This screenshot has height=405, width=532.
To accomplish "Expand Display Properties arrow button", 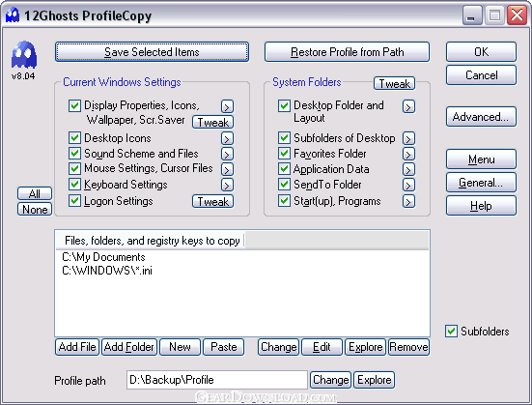I will [227, 106].
